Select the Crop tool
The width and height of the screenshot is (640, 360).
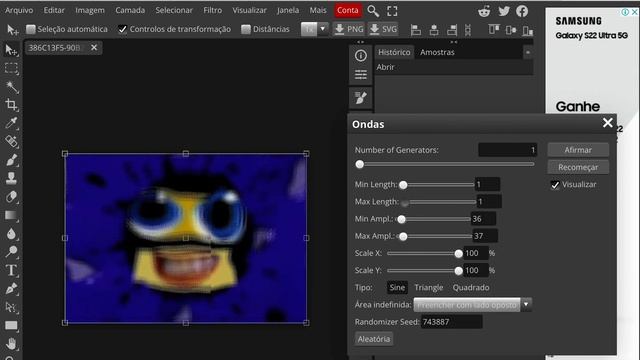point(11,105)
